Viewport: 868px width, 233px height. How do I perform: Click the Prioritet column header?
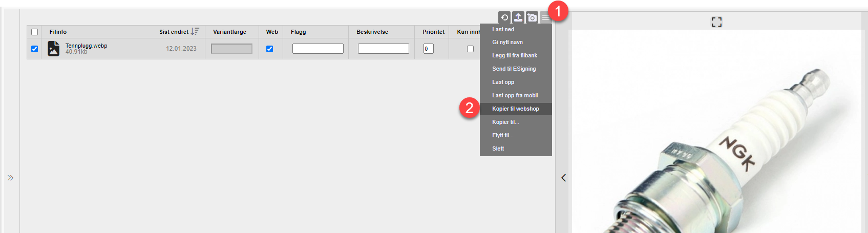pos(433,32)
